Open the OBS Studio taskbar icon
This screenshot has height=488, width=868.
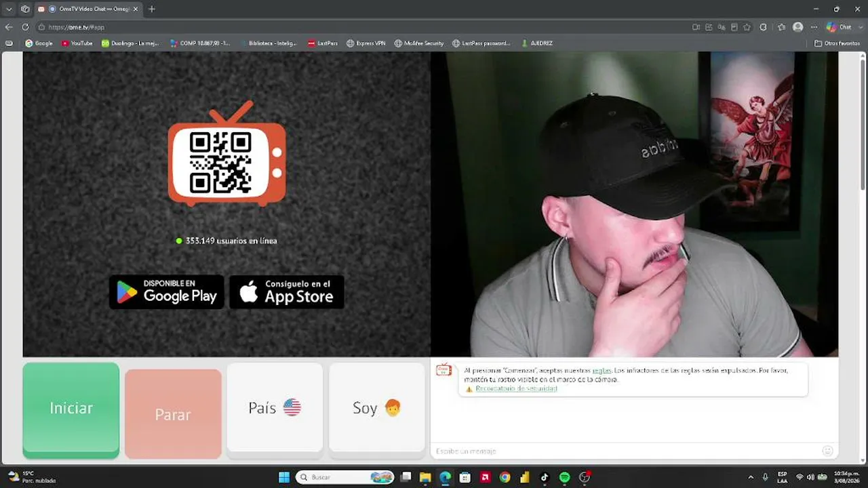(585, 477)
